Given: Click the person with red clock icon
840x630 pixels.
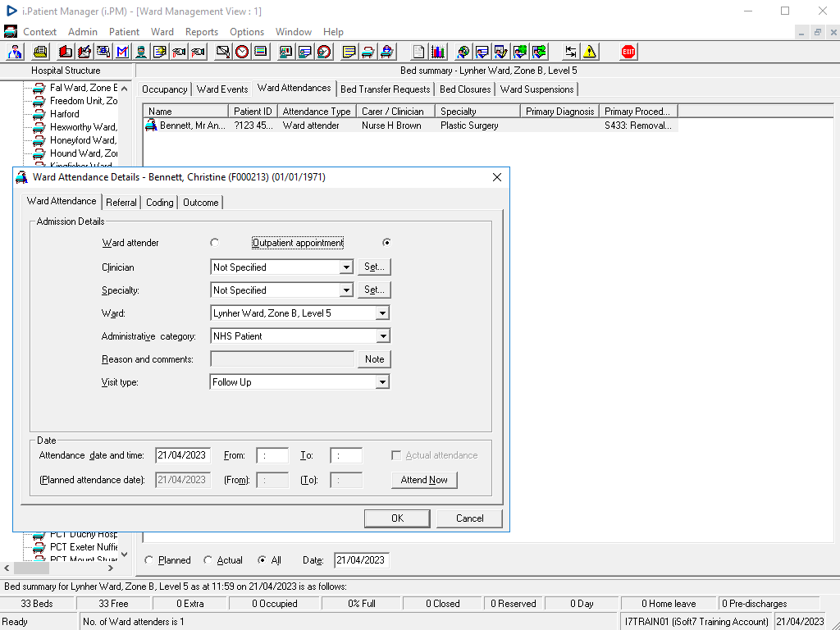Looking at the screenshot, I should tap(324, 52).
